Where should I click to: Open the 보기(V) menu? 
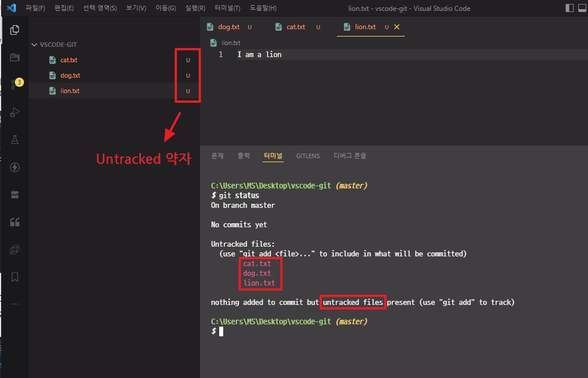coord(136,8)
